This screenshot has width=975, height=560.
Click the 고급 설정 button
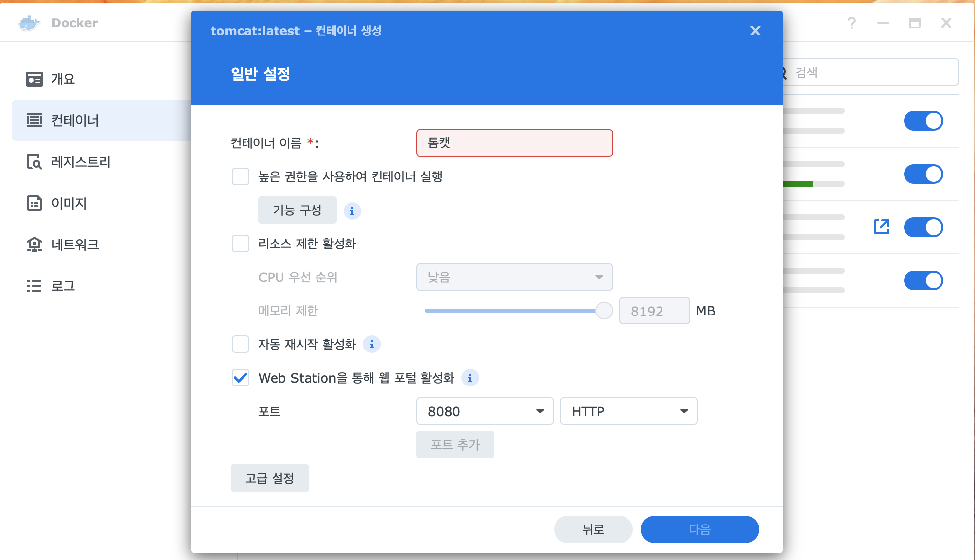coord(270,478)
